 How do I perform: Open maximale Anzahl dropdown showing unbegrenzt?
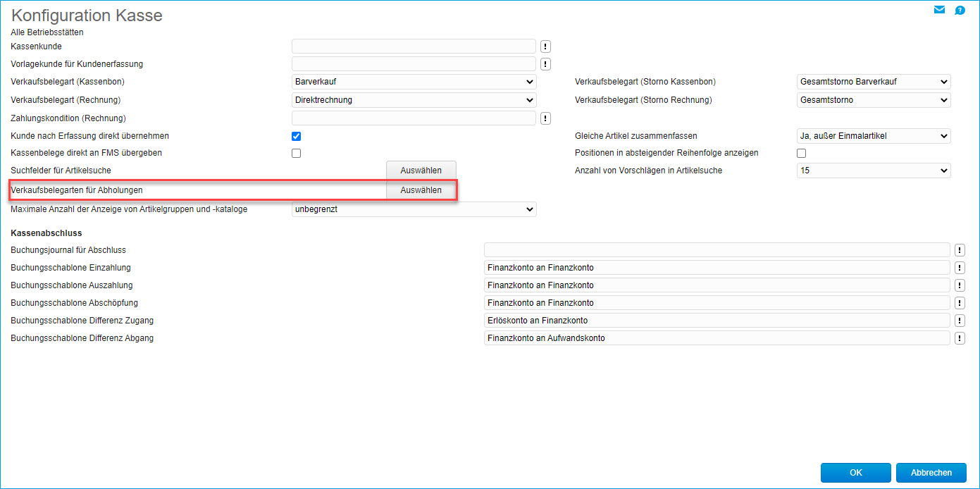(x=414, y=209)
